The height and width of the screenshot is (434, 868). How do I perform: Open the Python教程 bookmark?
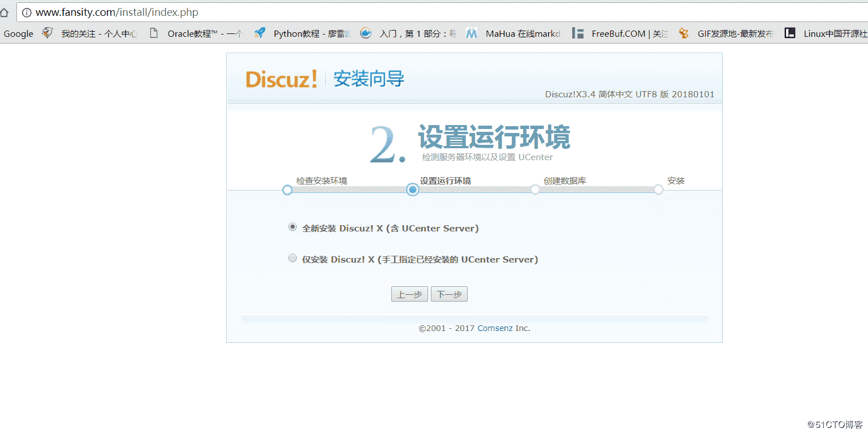click(312, 34)
